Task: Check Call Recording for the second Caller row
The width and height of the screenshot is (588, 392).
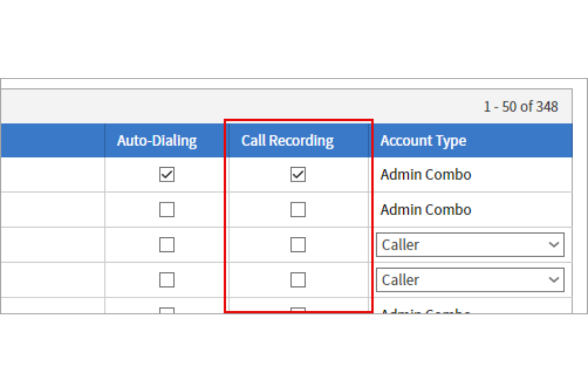Action: [x=298, y=280]
